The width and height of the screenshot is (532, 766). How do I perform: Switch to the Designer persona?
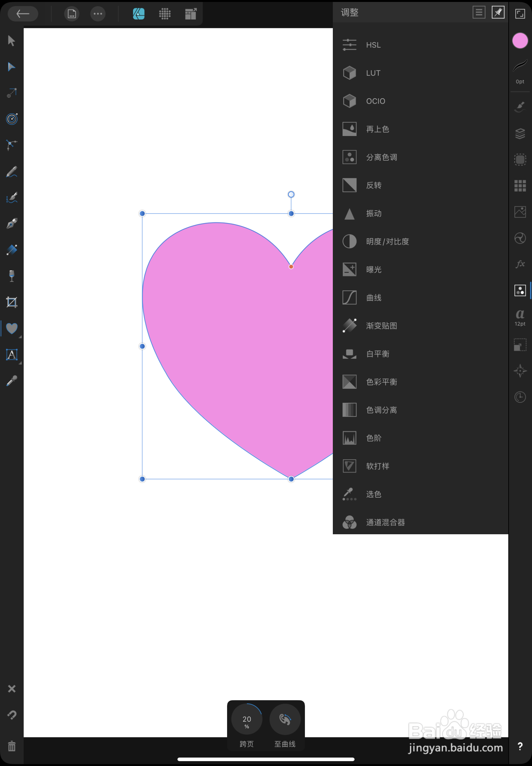point(139,14)
